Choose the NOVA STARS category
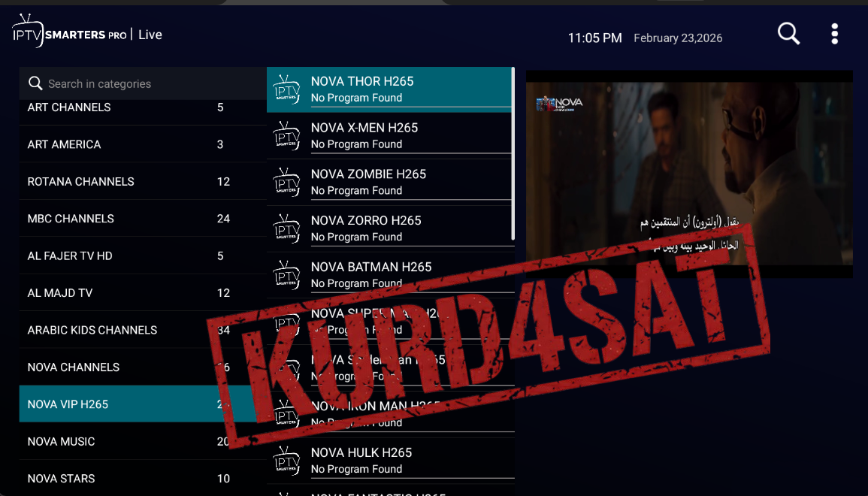This screenshot has width=868, height=496. click(x=143, y=478)
